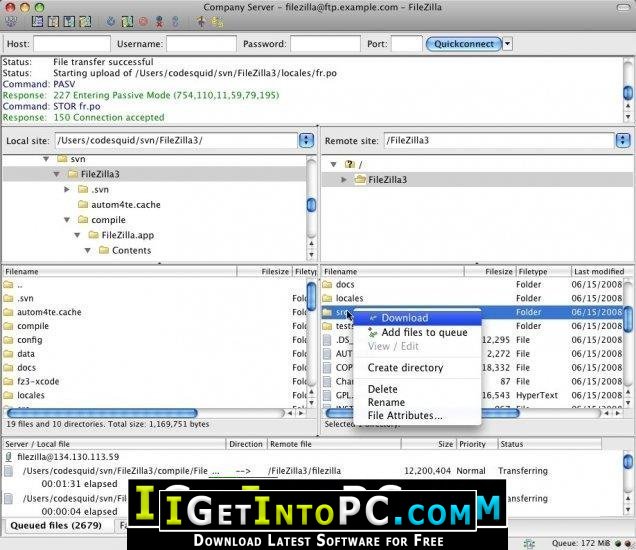Choose Rename in the context menu

417,402
